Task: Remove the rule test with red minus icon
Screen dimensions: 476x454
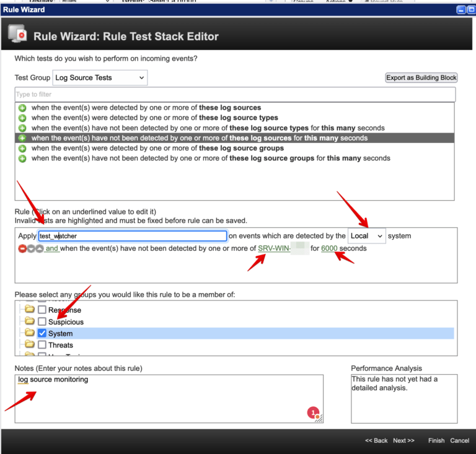Action: click(x=22, y=249)
